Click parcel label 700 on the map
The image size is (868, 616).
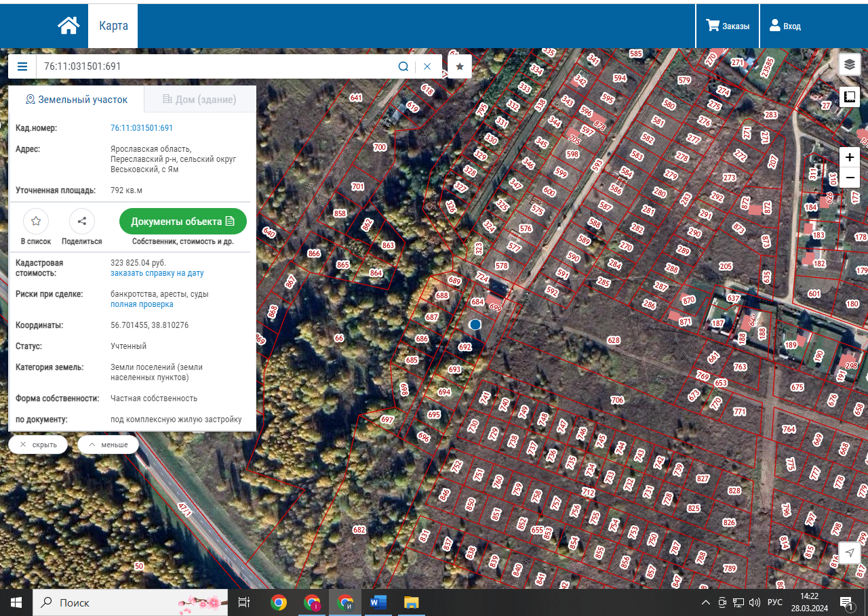(x=380, y=147)
